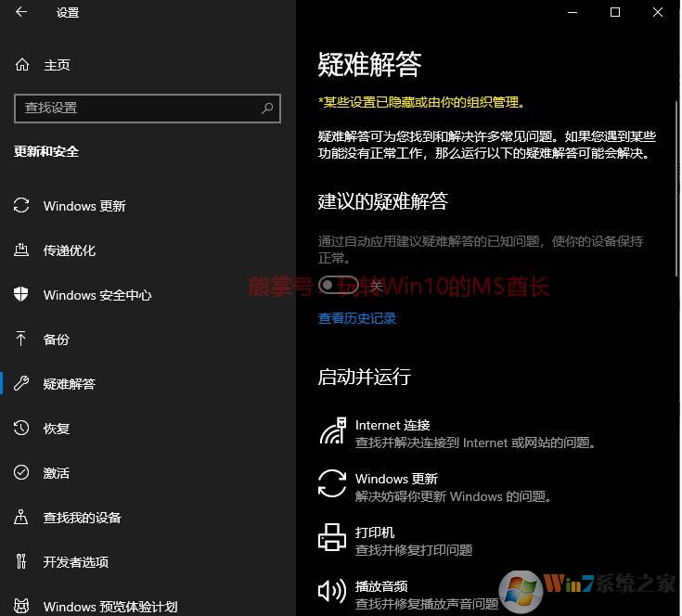682x616 pixels.
Task: Maximize the Settings window
Action: pos(615,12)
